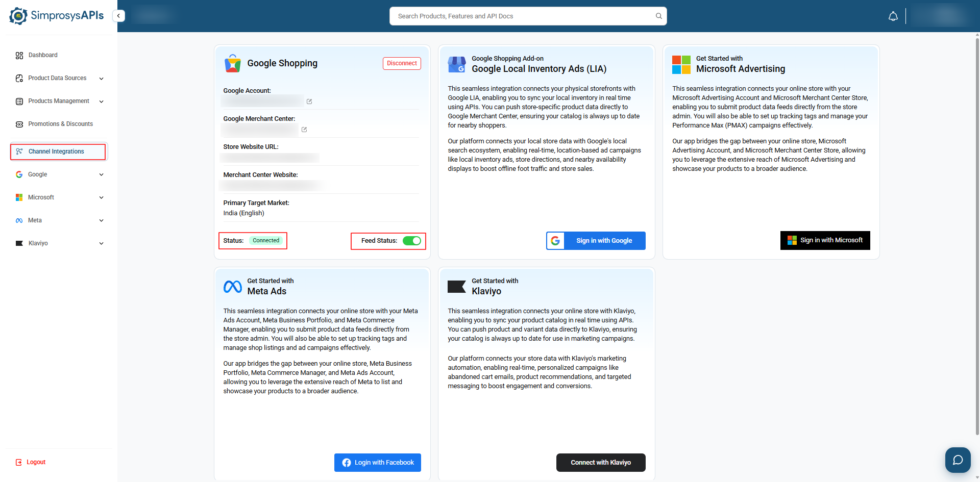Click the Dashboard grid icon
The image size is (980, 482).
tap(19, 55)
